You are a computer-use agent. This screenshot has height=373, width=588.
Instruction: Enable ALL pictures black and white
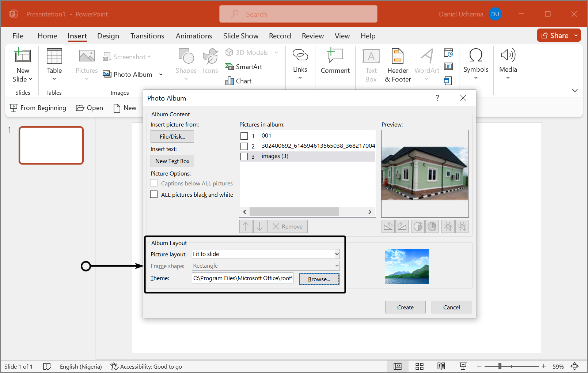[154, 195]
